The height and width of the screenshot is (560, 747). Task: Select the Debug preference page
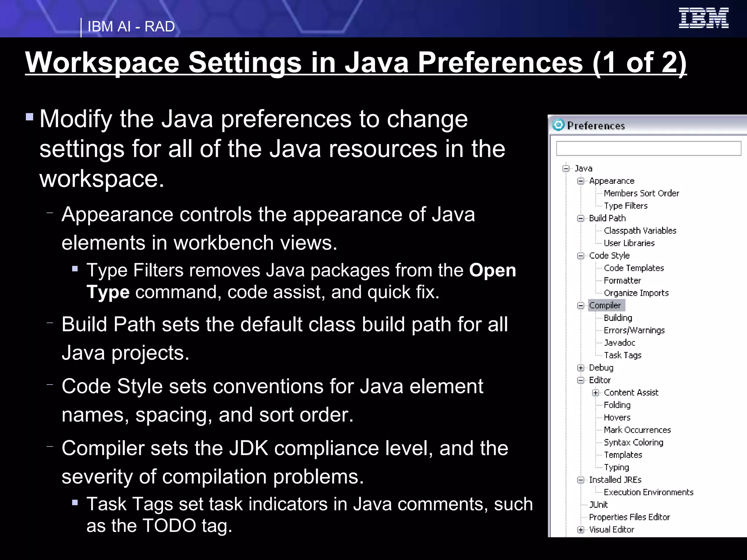click(601, 367)
